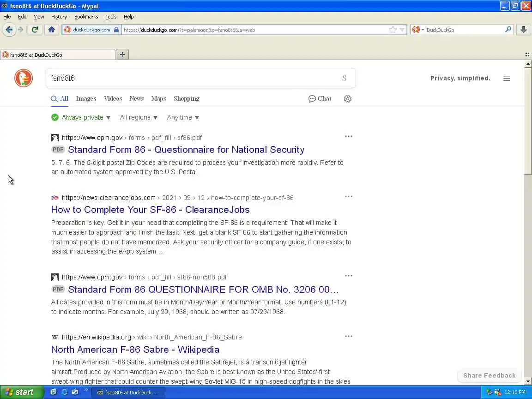This screenshot has width=532, height=399.
Task: Switch to News results tab
Action: (x=136, y=99)
